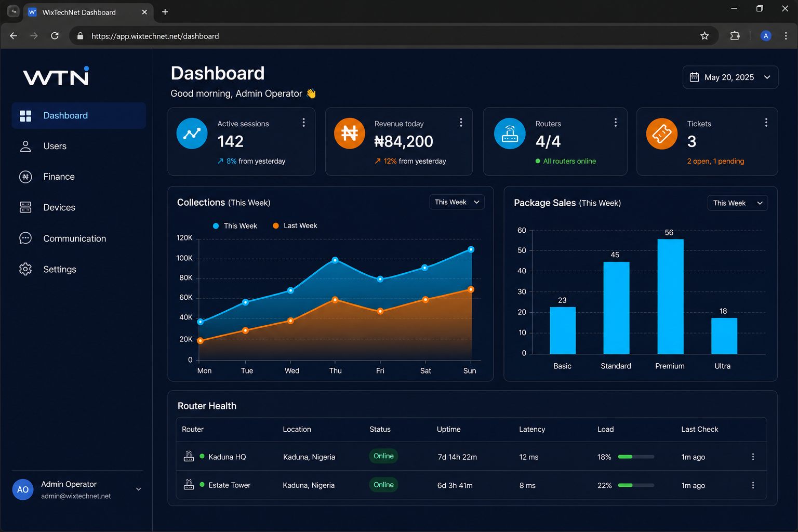Bookmark this page with the star icon
798x532 pixels.
(704, 36)
